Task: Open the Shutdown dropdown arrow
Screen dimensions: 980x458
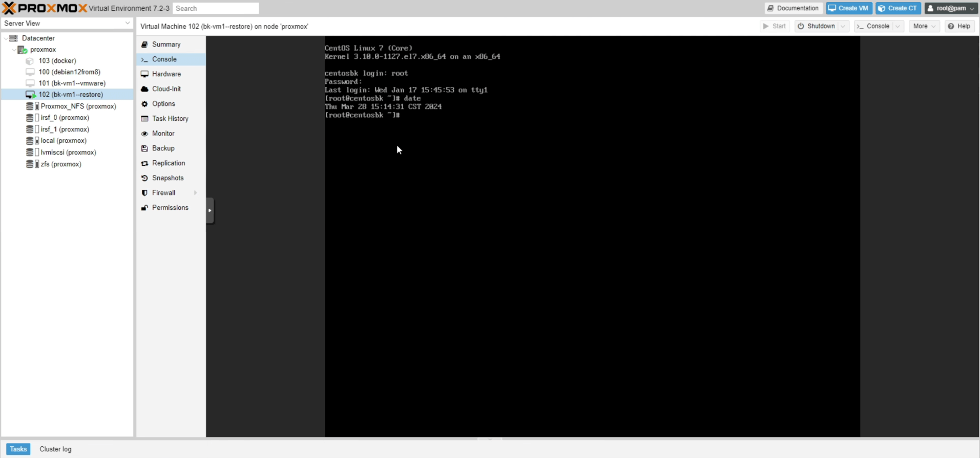Action: 843,26
